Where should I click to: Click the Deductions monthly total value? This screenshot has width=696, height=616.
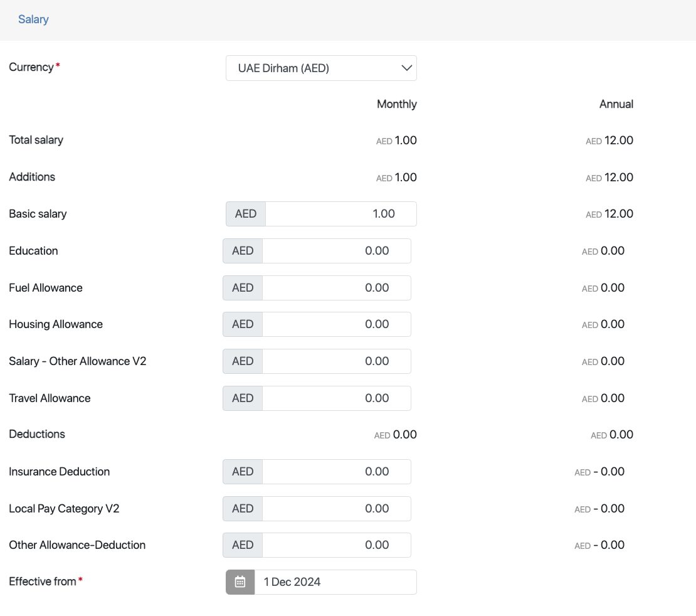[404, 435]
